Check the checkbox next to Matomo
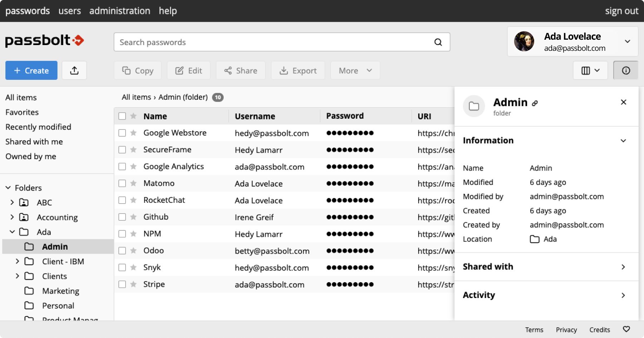This screenshot has width=644, height=338. (122, 183)
